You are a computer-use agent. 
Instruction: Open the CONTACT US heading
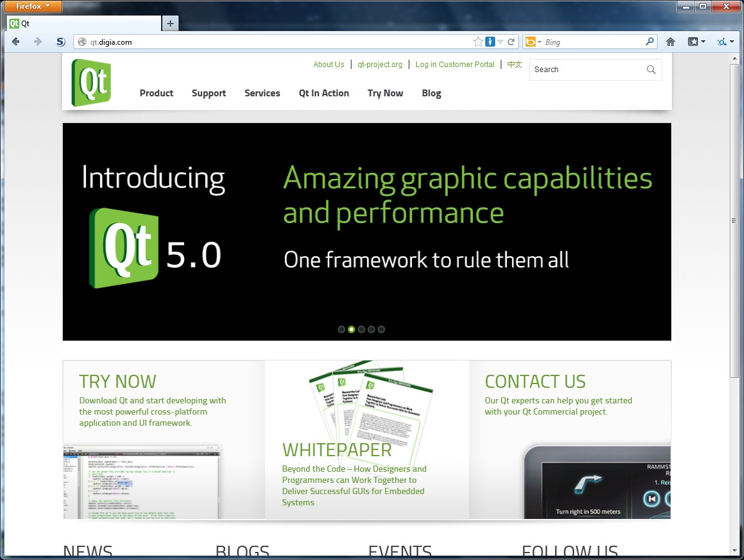535,382
